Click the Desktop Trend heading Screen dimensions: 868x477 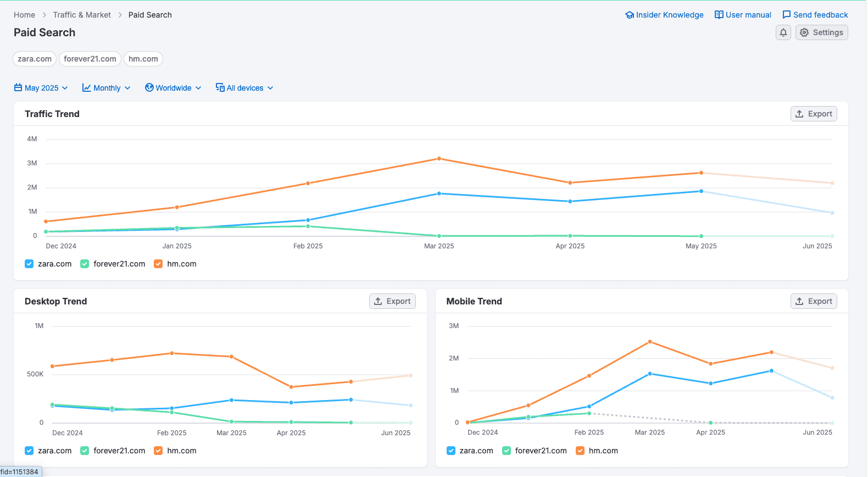(55, 301)
